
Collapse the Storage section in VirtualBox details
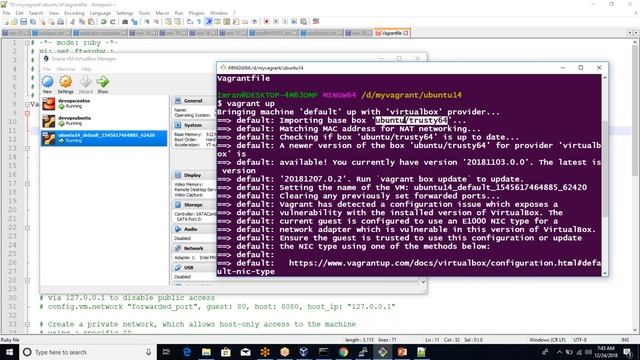193,205
